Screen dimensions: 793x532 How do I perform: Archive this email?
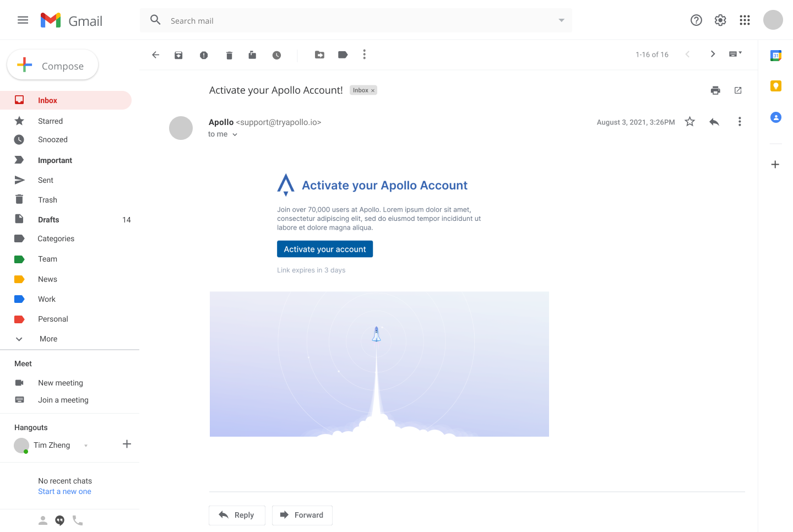178,55
